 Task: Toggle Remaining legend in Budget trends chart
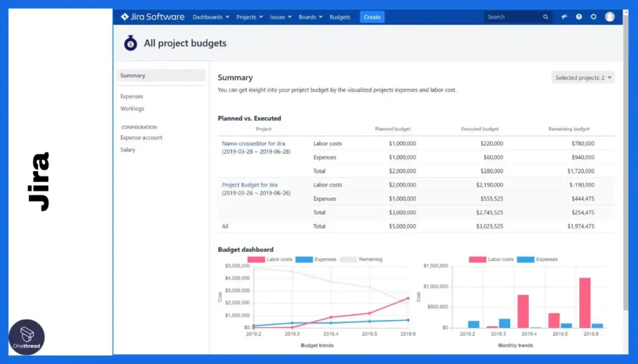pos(361,259)
